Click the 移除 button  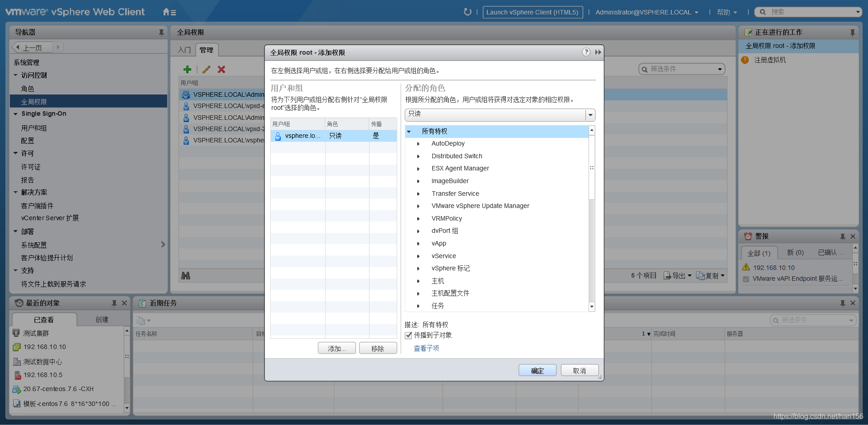coord(378,348)
